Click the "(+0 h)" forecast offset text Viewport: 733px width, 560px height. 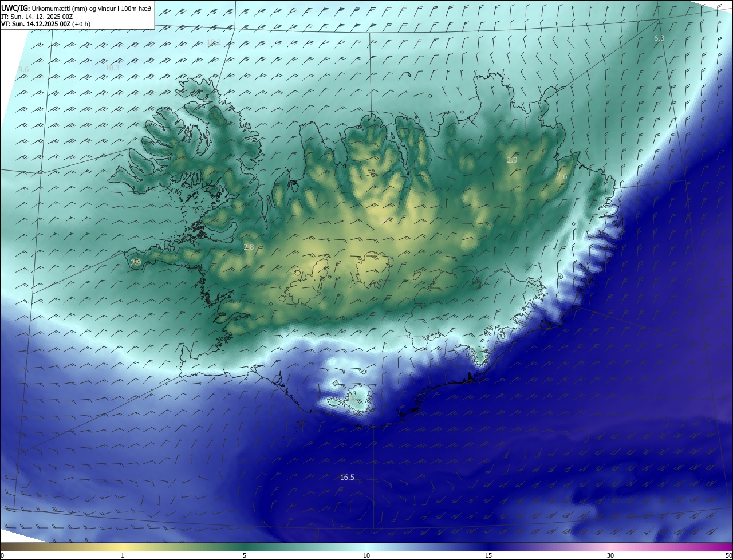(x=81, y=24)
